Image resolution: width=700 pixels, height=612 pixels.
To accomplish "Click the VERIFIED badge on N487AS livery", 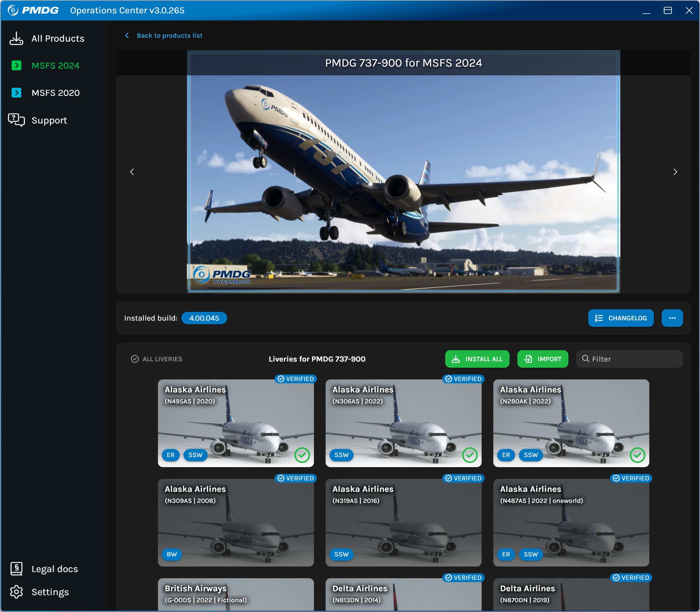I will [631, 478].
